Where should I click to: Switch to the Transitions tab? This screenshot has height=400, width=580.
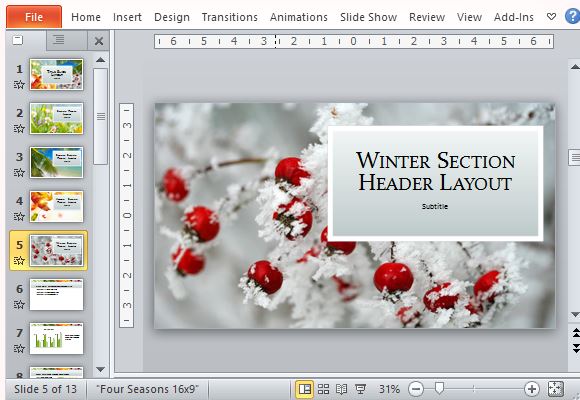[x=229, y=17]
